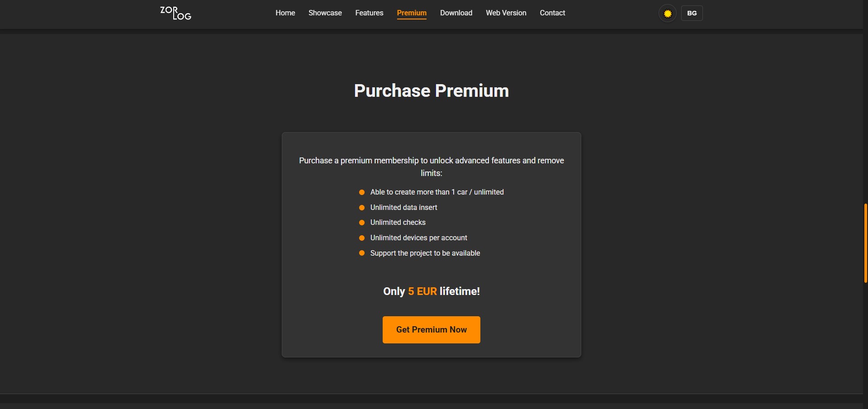The width and height of the screenshot is (868, 409).
Task: Navigate to Features
Action: (x=369, y=13)
